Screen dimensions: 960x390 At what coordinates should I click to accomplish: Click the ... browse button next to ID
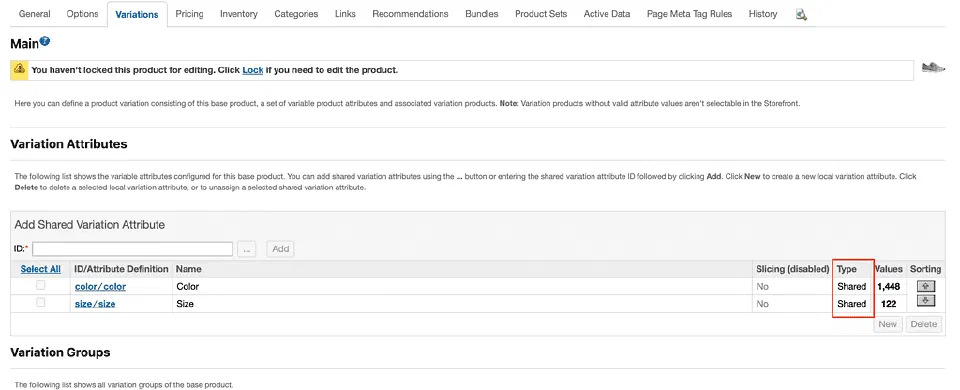click(x=246, y=249)
